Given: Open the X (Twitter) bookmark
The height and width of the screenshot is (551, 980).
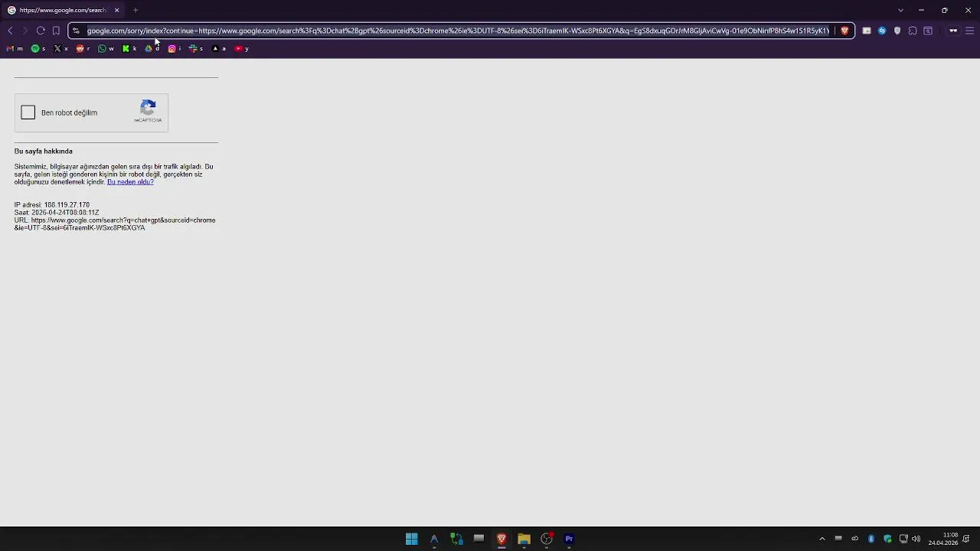Looking at the screenshot, I should point(61,48).
